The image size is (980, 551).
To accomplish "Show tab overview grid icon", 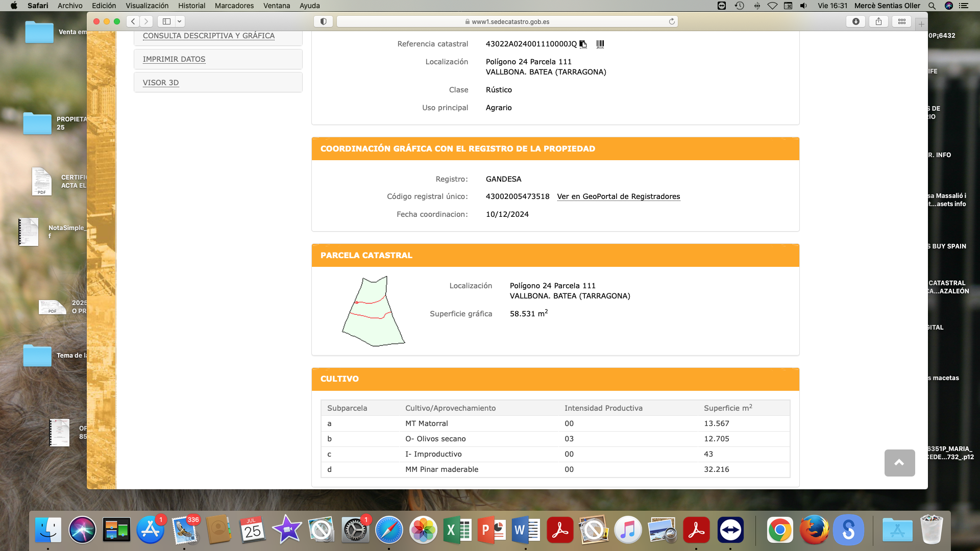I will pos(902,21).
